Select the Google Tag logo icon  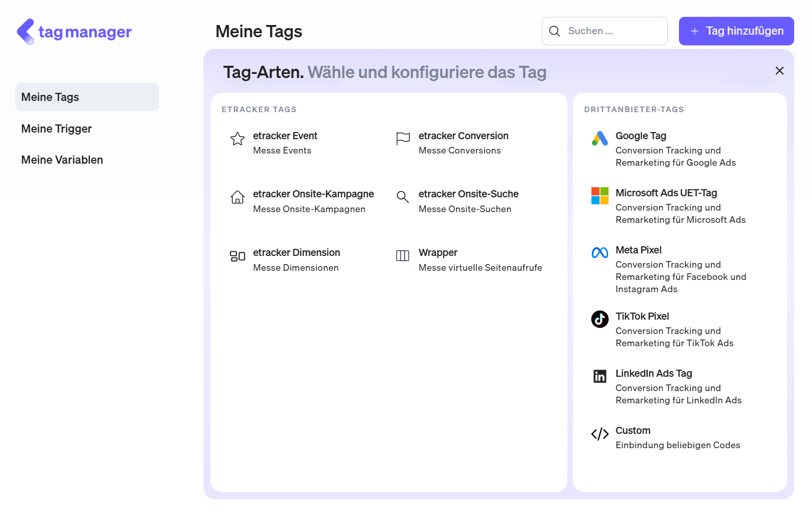(x=599, y=138)
